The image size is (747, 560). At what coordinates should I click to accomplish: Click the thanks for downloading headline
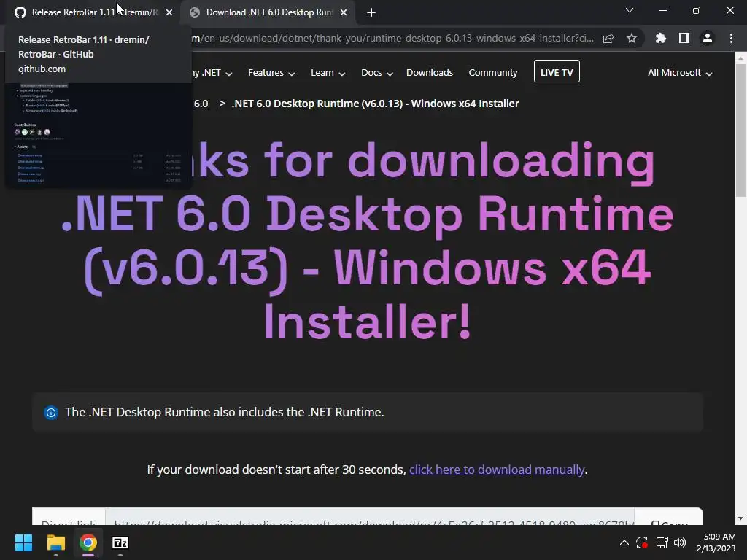[368, 241]
